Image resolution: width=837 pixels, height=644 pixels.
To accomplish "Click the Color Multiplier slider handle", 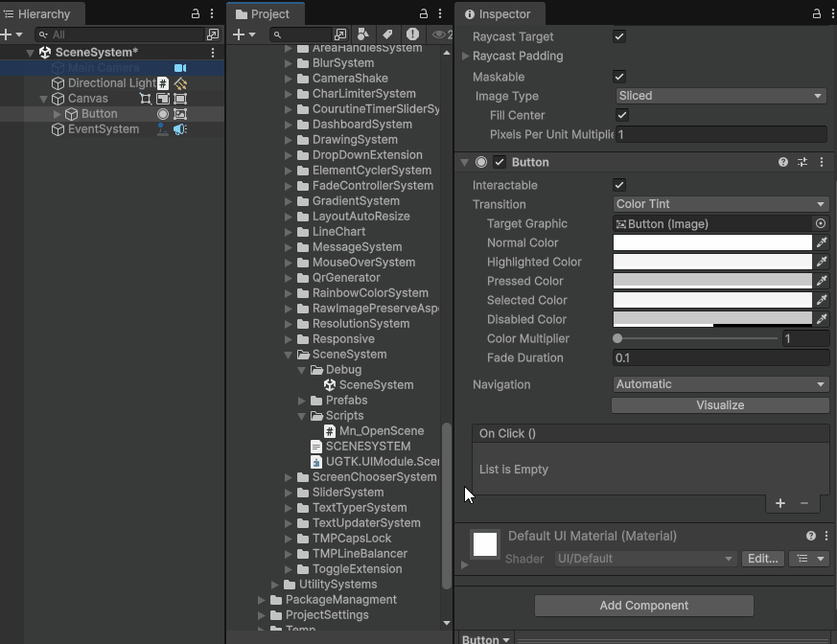I will click(x=617, y=338).
